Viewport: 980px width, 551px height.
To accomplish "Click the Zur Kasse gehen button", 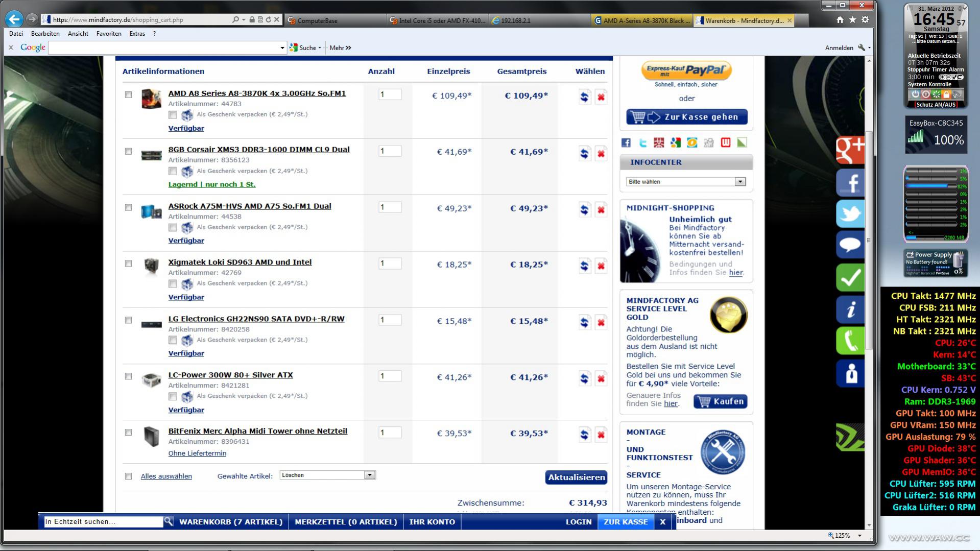I will tap(687, 117).
